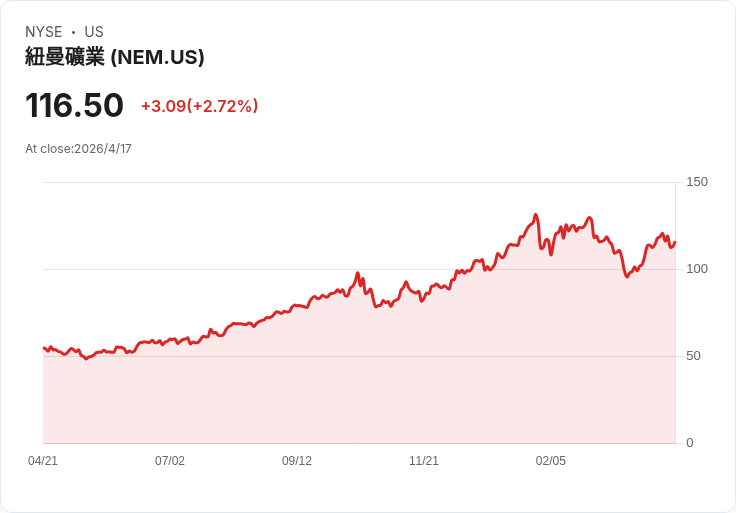The height and width of the screenshot is (513, 736).
Task: Click the 50 value on the y-axis
Action: [694, 356]
